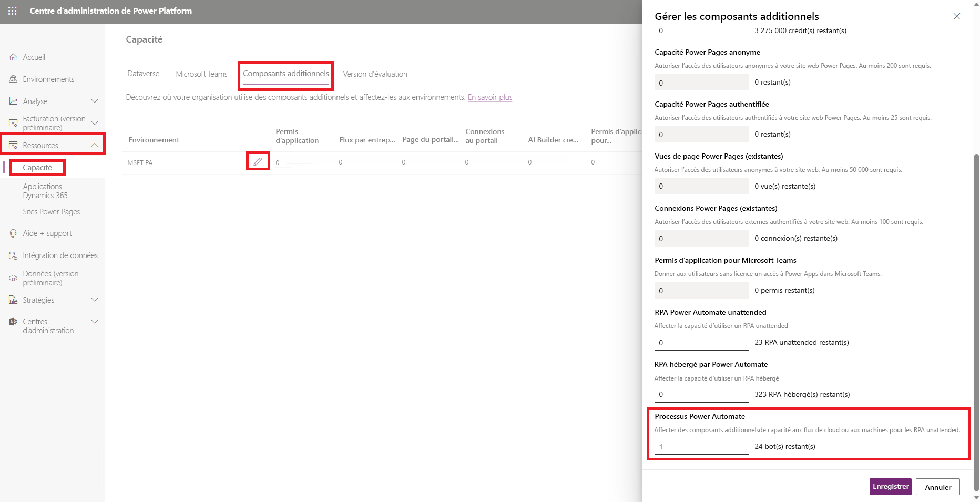Viewport: 980px width, 502px height.
Task: Close the Gérer les composants additionnels panel
Action: point(957,16)
